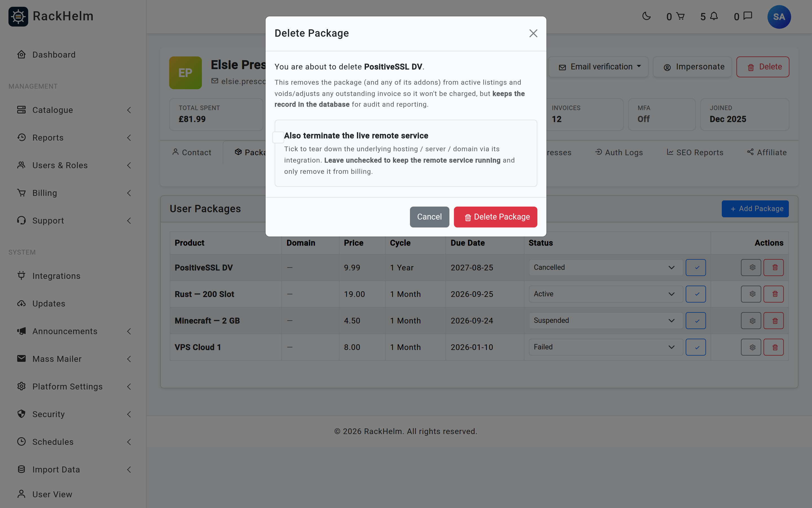Expand the Security sidebar menu
The height and width of the screenshot is (508, 812).
coord(73,414)
